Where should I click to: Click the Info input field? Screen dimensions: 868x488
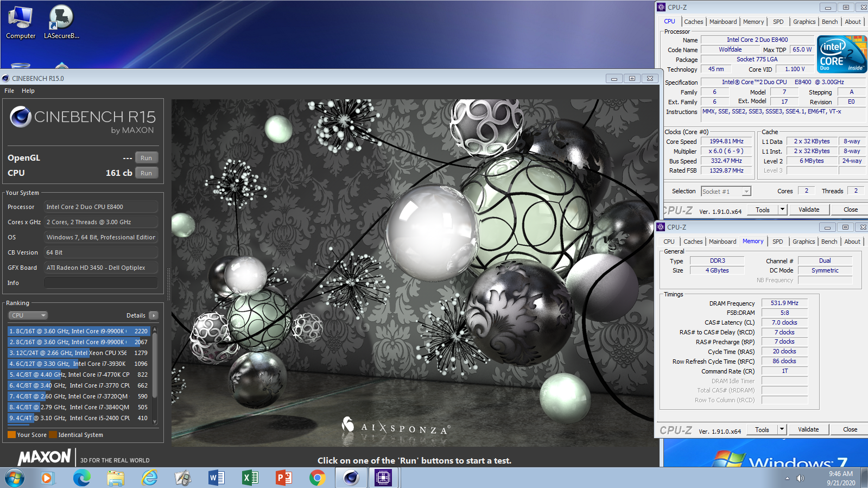click(x=101, y=283)
